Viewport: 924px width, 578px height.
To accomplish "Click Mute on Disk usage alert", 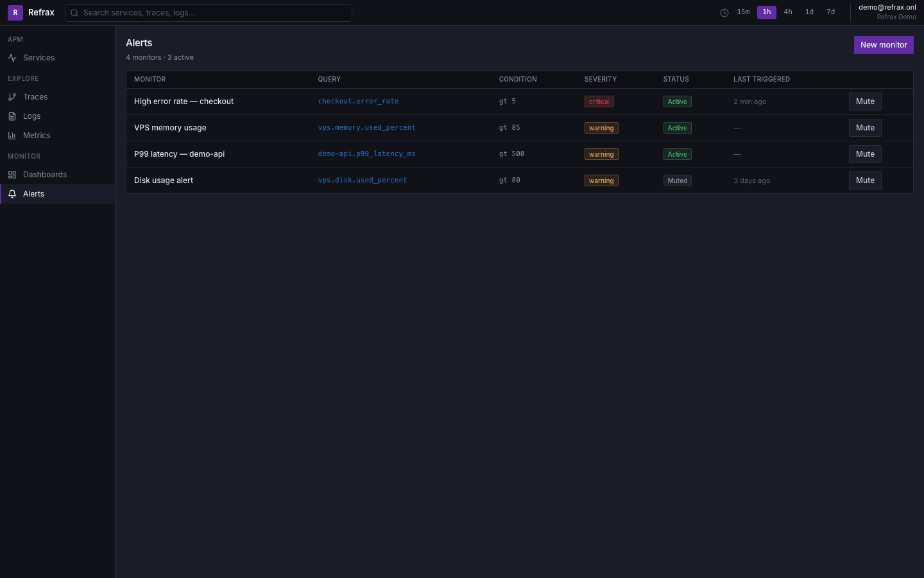I will coord(865,180).
